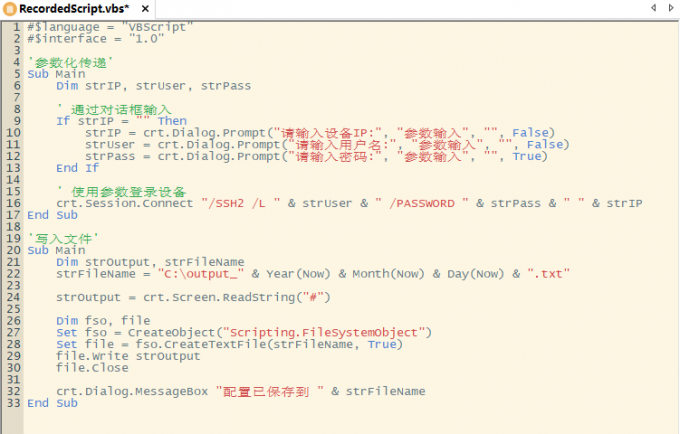This screenshot has height=434, width=680.
Task: Click the string '.txt' on line 22
Action: (548, 274)
